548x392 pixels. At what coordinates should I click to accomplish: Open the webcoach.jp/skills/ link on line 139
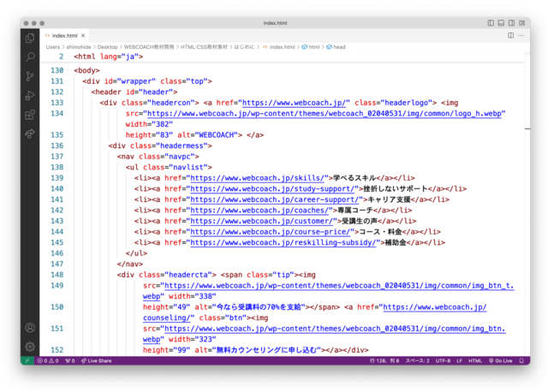257,178
